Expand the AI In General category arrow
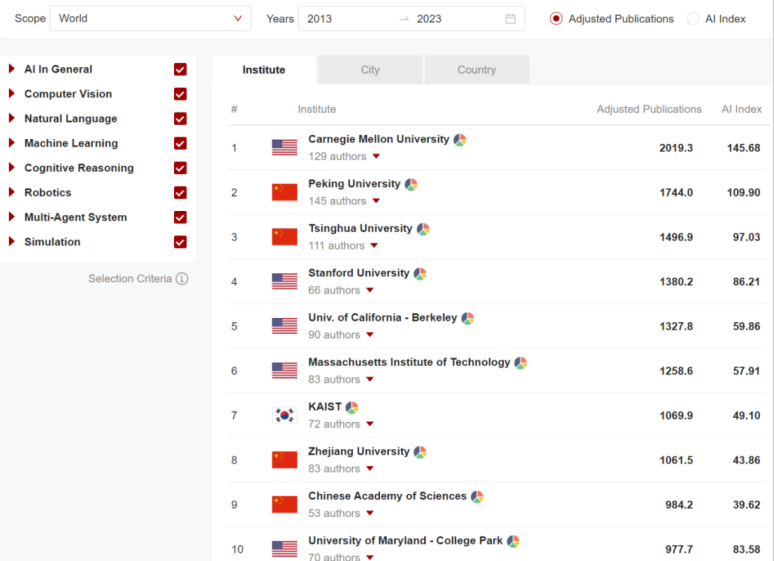The width and height of the screenshot is (774, 561). [x=11, y=69]
